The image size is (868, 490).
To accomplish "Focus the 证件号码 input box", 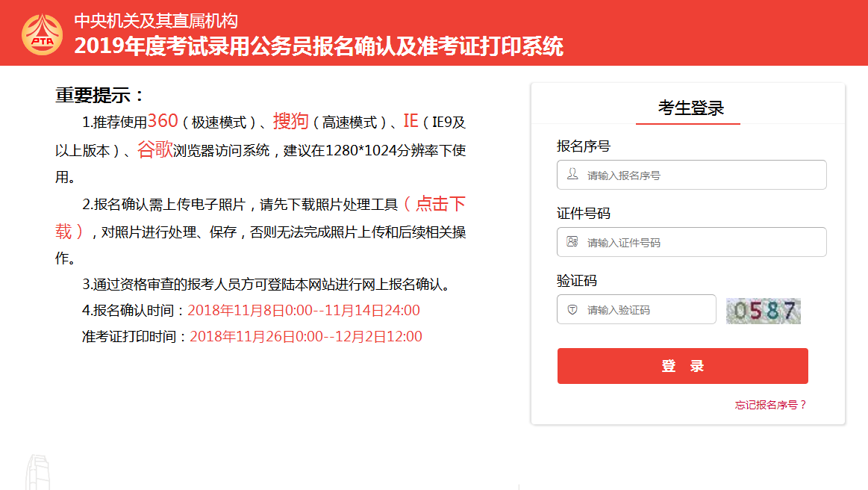I will pyautogui.click(x=702, y=242).
